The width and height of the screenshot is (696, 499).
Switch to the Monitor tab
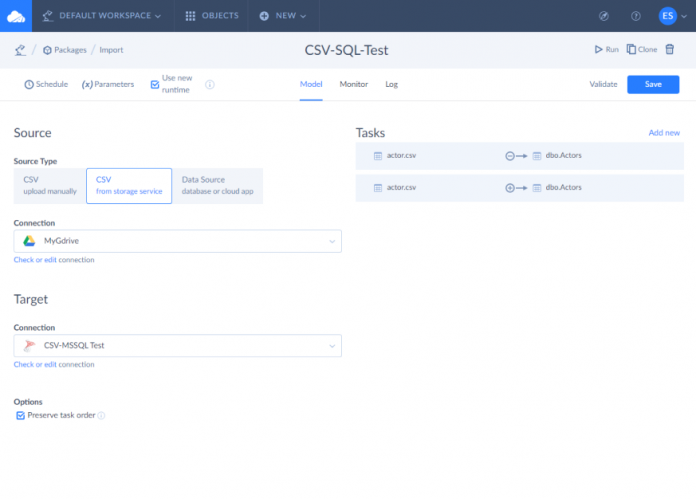(x=353, y=85)
